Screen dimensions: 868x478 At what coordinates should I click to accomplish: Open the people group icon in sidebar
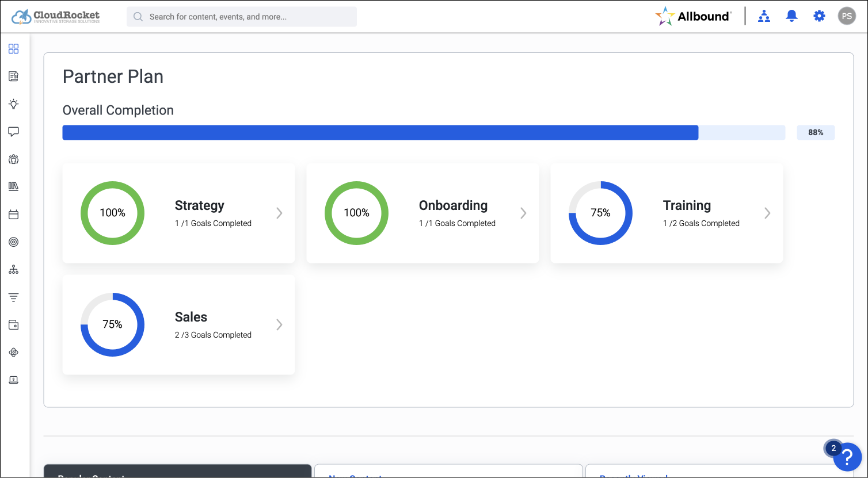click(x=14, y=159)
